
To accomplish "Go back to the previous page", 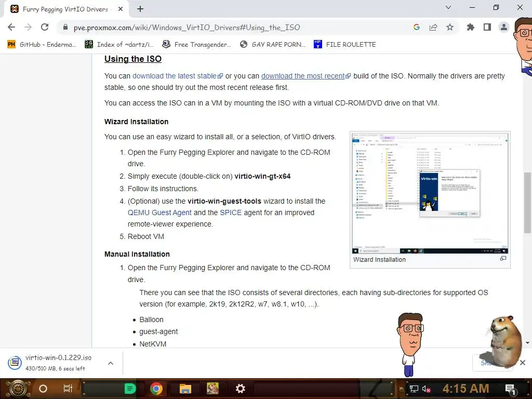I will point(11,27).
